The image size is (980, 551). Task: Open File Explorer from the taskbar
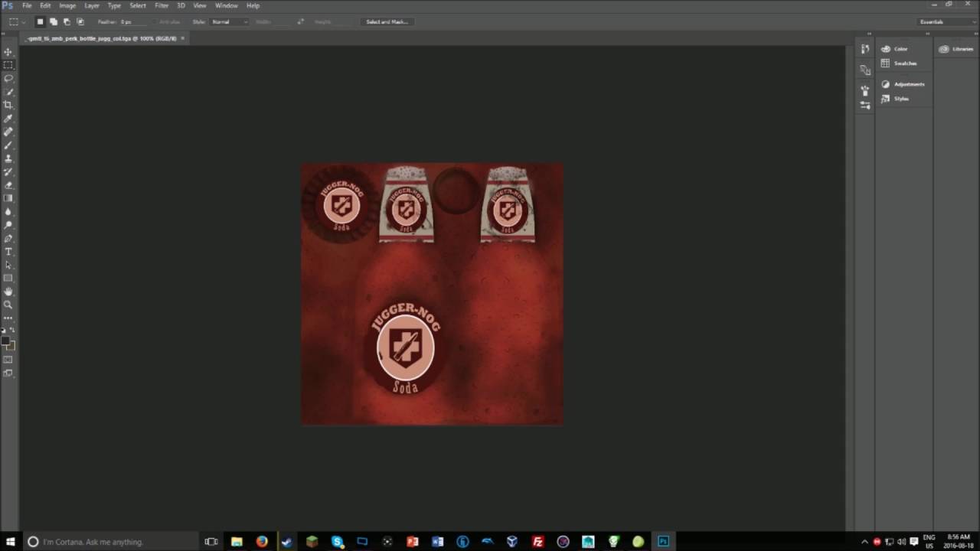tap(237, 541)
